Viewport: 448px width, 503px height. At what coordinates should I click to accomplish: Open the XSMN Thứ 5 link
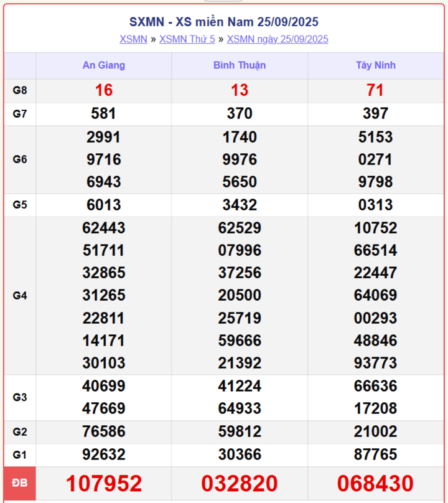pos(187,39)
